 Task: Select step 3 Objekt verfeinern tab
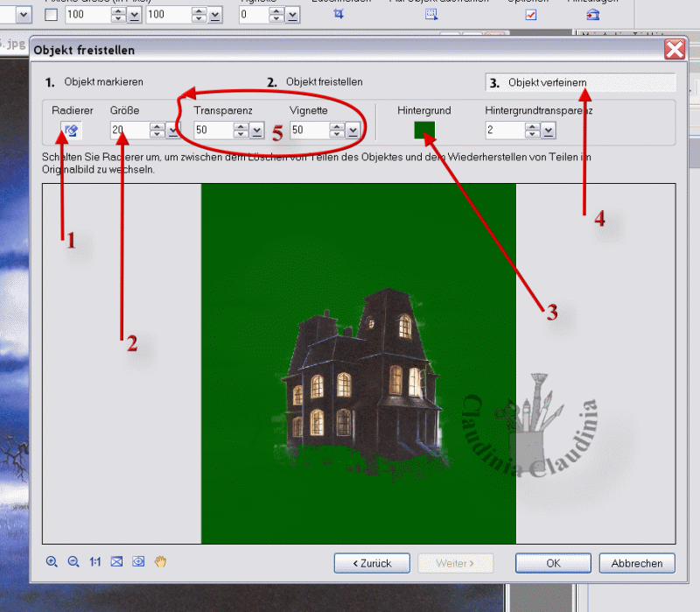click(x=580, y=82)
